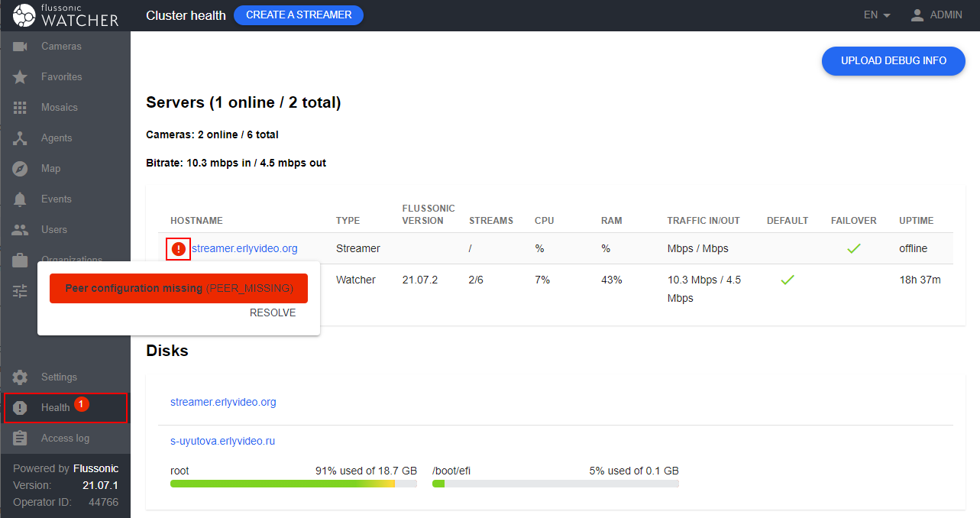Open the Access log menu item
This screenshot has height=518, width=980.
coord(65,439)
